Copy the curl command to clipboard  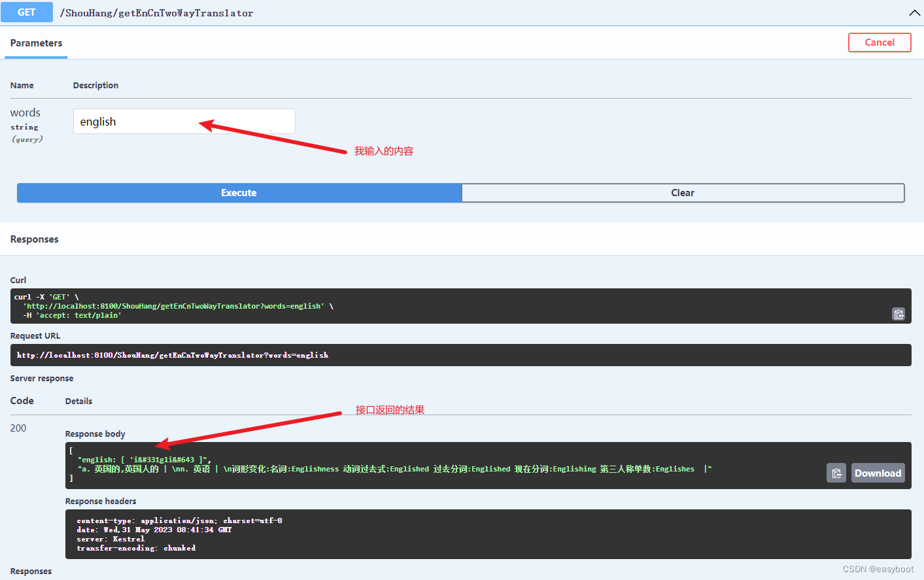(x=898, y=315)
